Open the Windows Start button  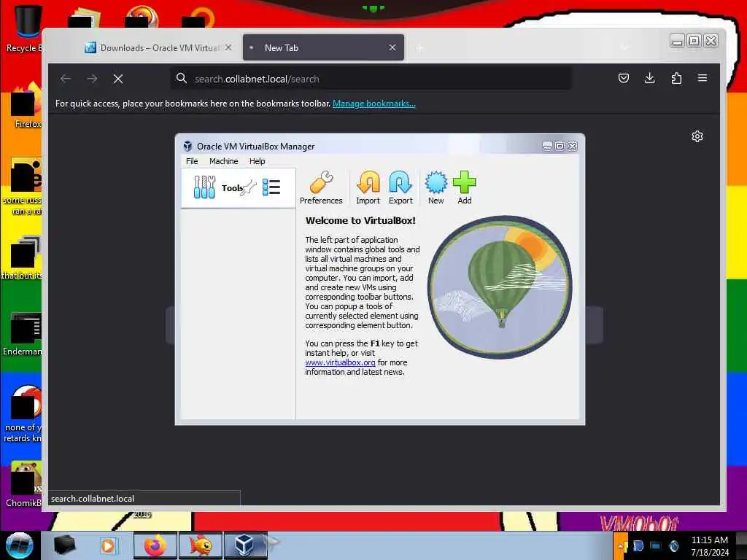click(19, 545)
